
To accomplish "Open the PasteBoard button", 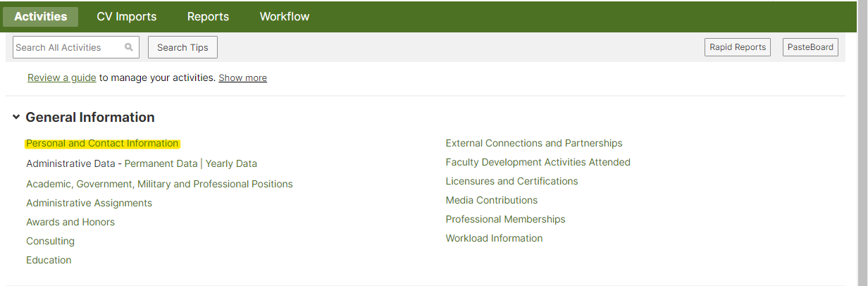I will click(x=810, y=47).
